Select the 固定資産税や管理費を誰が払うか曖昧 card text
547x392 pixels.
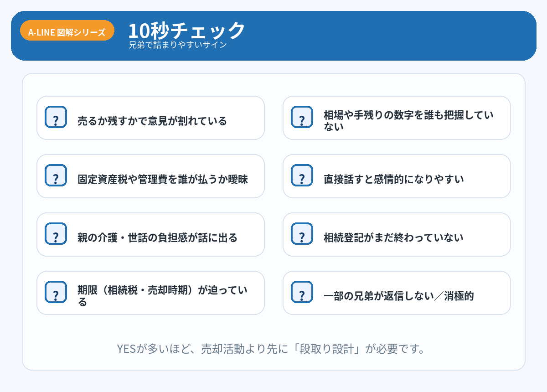163,180
